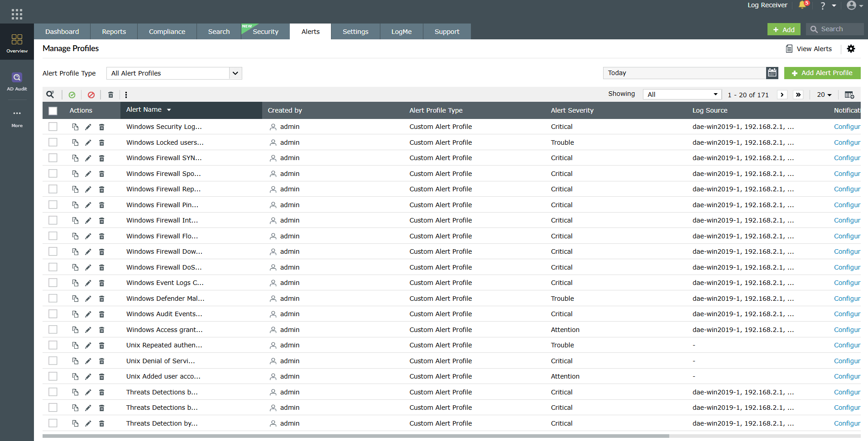
Task: Click the top Search input field
Action: pos(834,29)
